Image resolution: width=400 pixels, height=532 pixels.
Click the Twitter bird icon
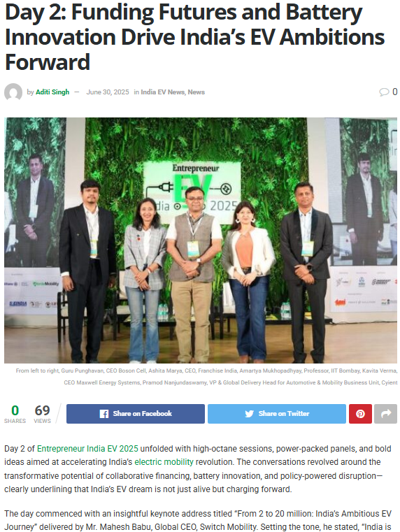click(250, 414)
